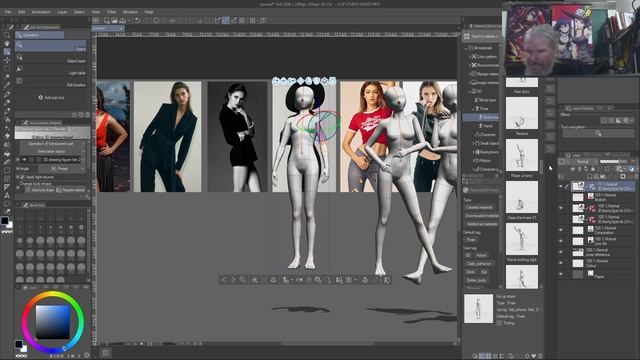This screenshot has width=640, height=360.
Task: Expand Small object folder in material tree
Action: tap(473, 143)
